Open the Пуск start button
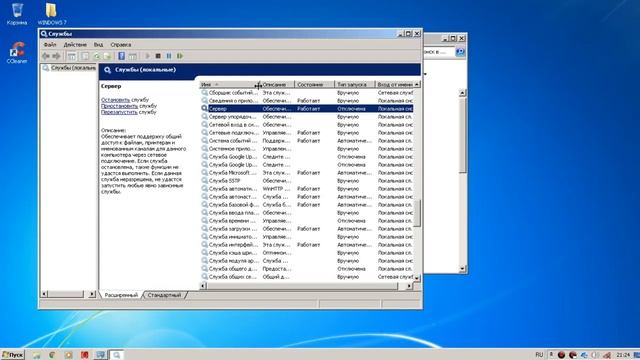Image resolution: width=640 pixels, height=360 pixels. coord(13,355)
